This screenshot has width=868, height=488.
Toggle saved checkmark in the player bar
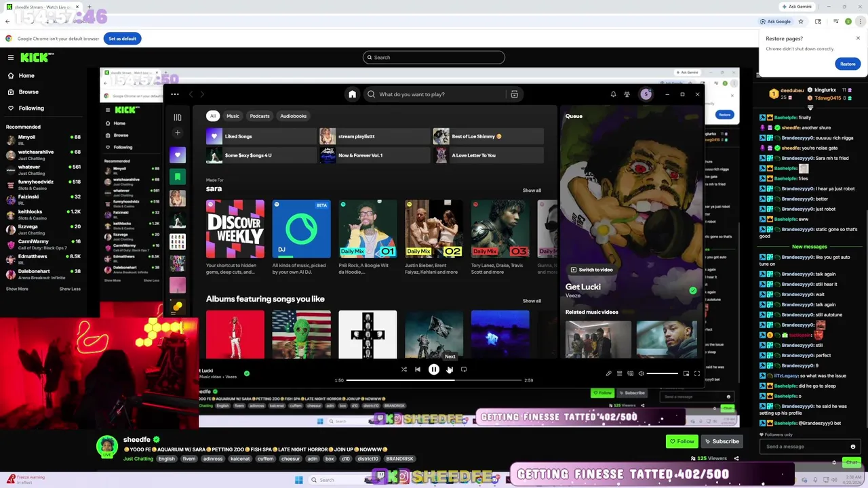[x=247, y=373]
